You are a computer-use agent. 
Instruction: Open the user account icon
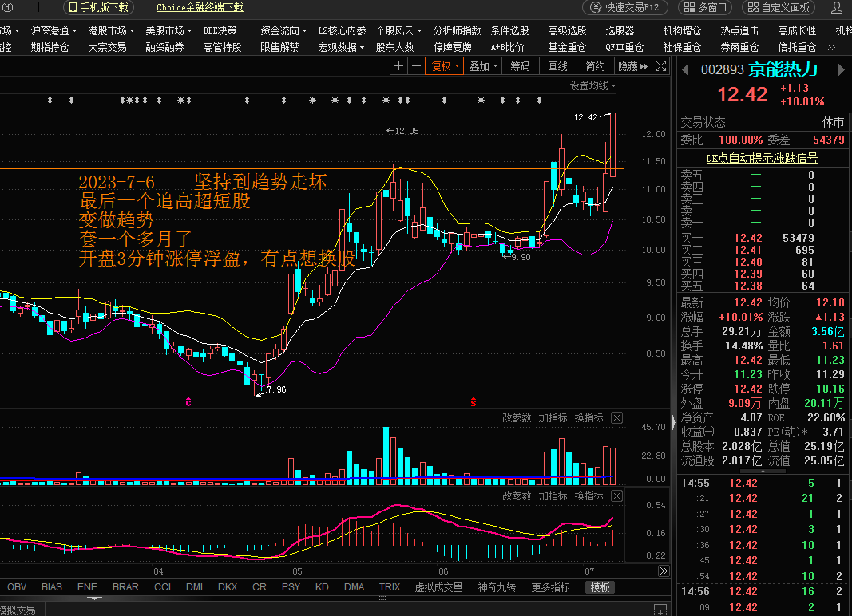tap(837, 8)
